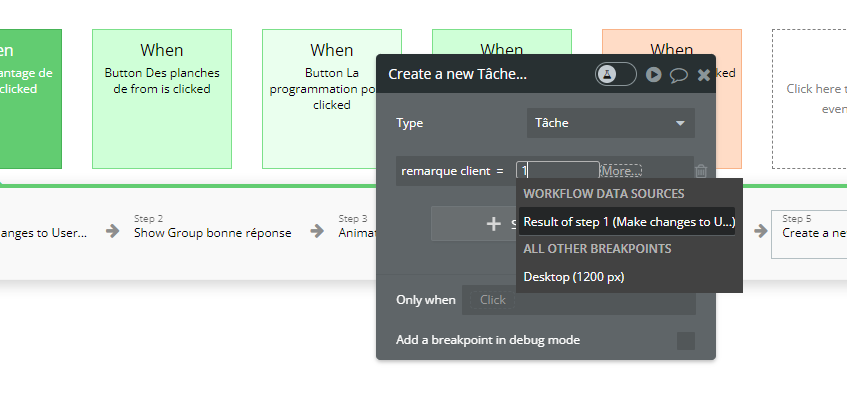Select Step 5 Create a new action
The image size is (847, 405).
[x=808, y=227]
